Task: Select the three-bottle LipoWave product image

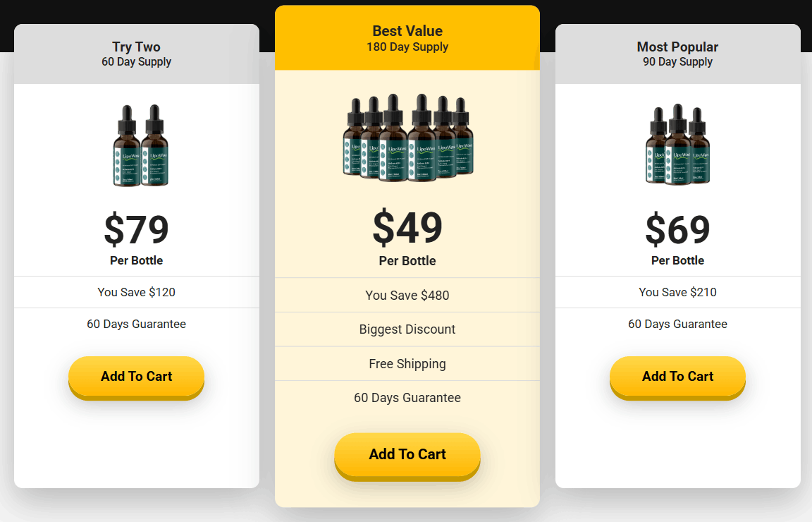Action: tap(677, 145)
